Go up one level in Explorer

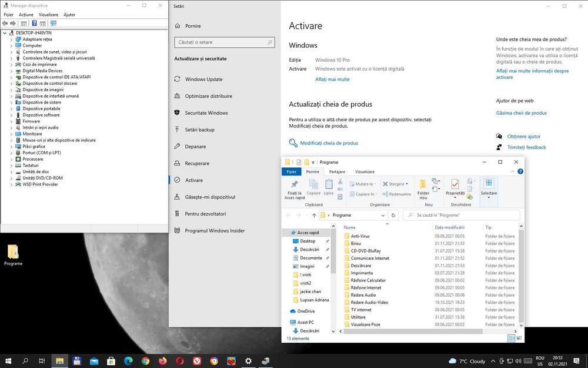point(314,215)
